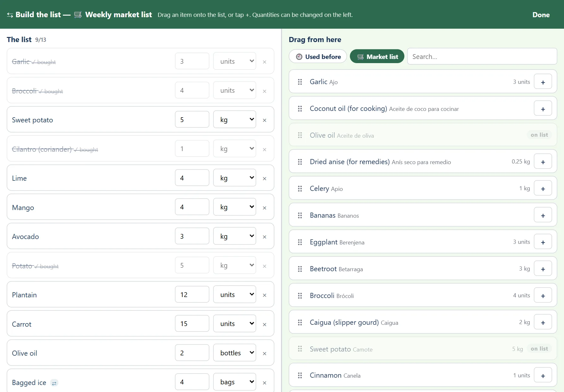Select the Market list tab
The image size is (564, 392).
click(377, 56)
